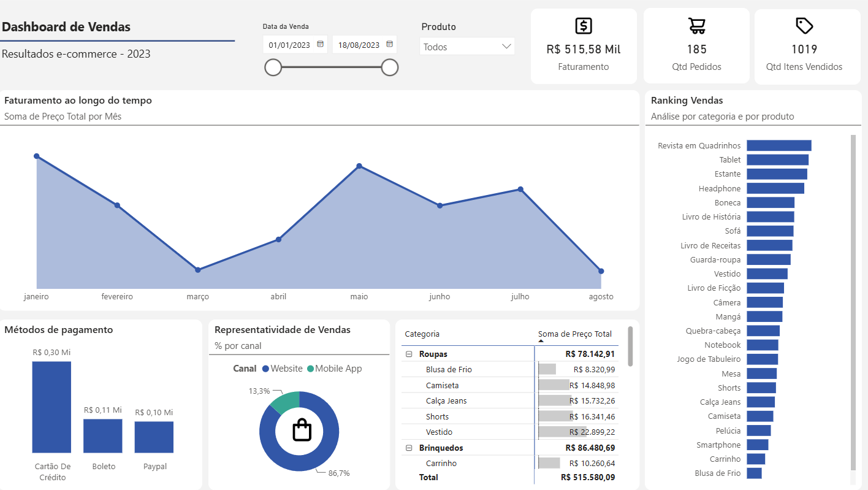Click the 1019 Qtd Itens Vendidos value

click(804, 50)
